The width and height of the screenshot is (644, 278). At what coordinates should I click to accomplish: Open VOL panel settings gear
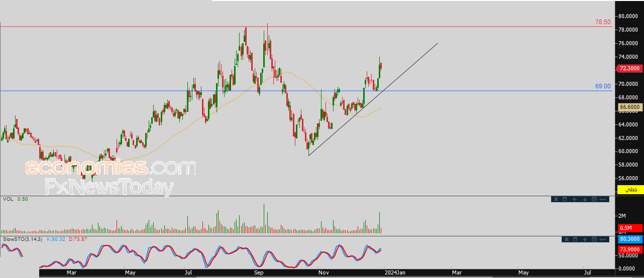(x=594, y=199)
